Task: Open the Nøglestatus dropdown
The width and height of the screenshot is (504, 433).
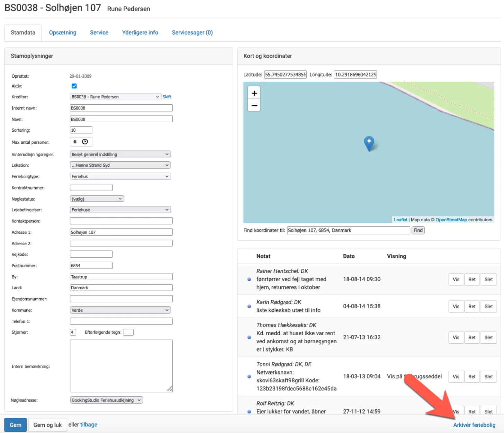Action: click(97, 199)
